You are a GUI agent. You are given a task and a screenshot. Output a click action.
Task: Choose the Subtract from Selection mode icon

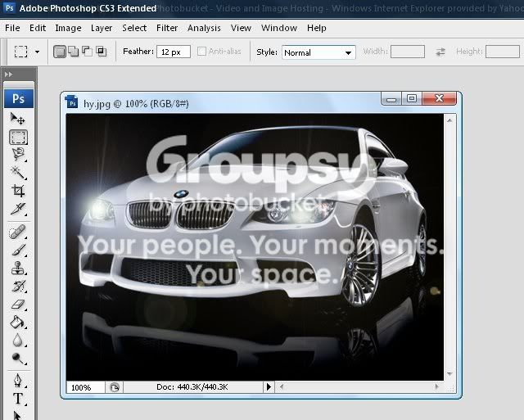coord(88,51)
